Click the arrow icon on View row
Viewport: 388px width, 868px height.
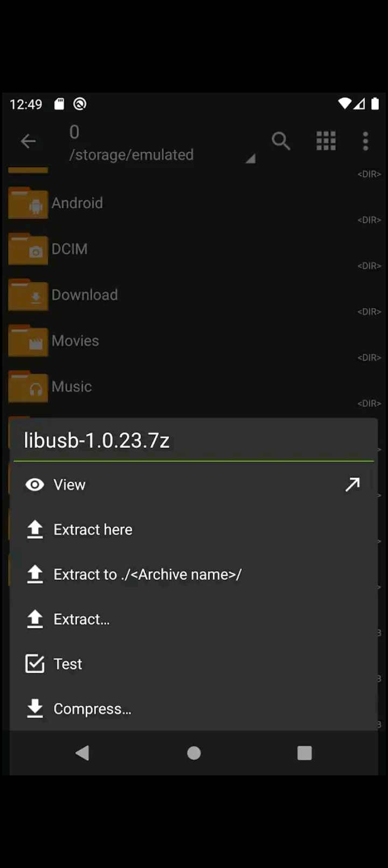(352, 485)
